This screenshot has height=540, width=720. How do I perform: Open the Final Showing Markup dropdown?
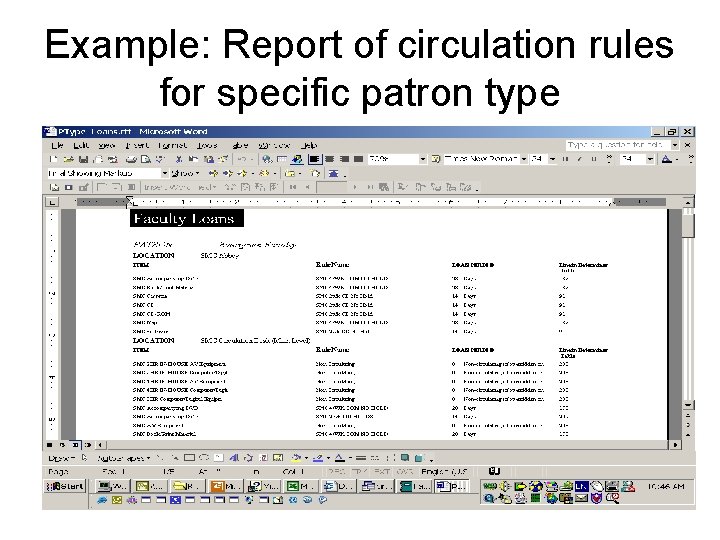[164, 174]
